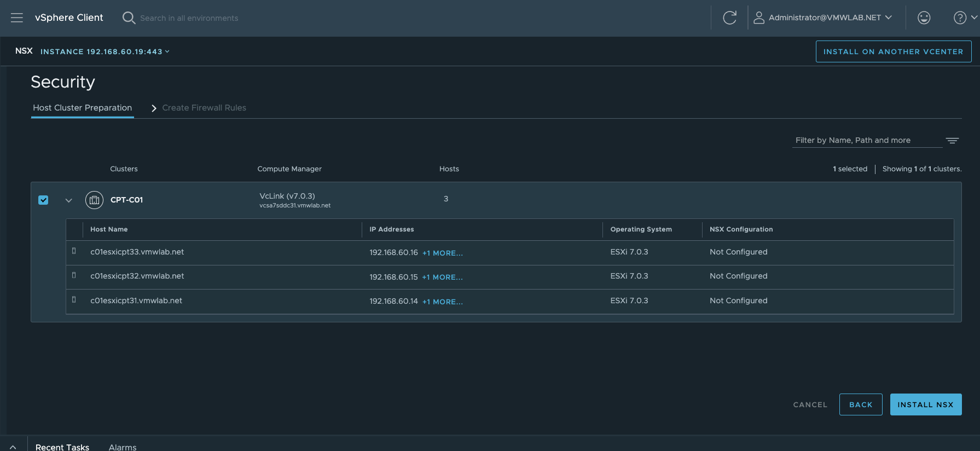
Task: Click the Operating System column header
Action: [641, 229]
